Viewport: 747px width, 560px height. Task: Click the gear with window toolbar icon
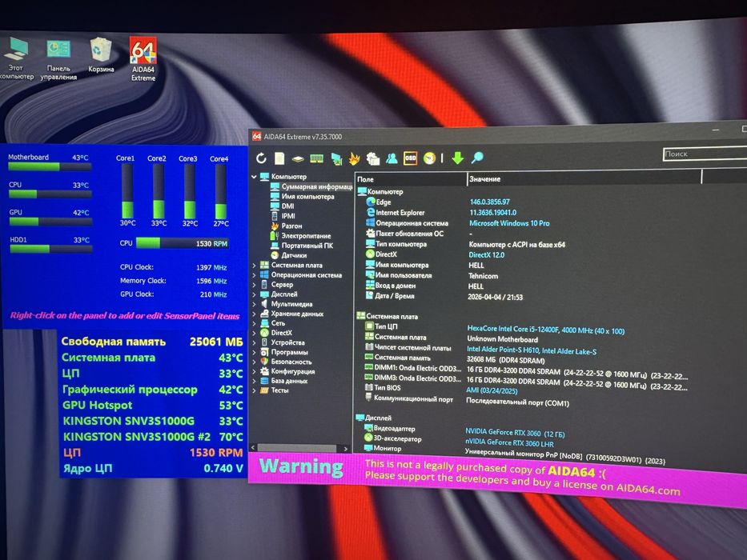[x=372, y=158]
